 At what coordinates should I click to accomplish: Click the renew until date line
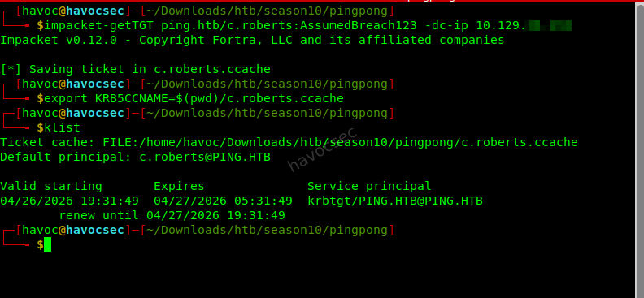pyautogui.click(x=172, y=216)
